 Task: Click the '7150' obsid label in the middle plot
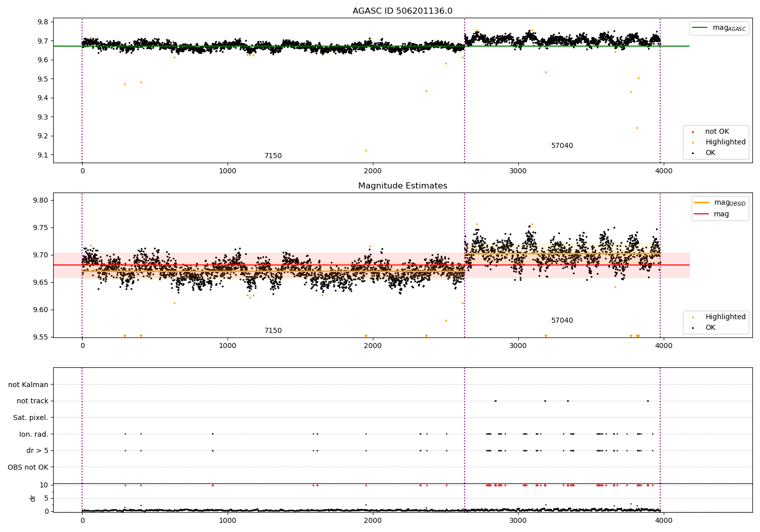(x=273, y=330)
